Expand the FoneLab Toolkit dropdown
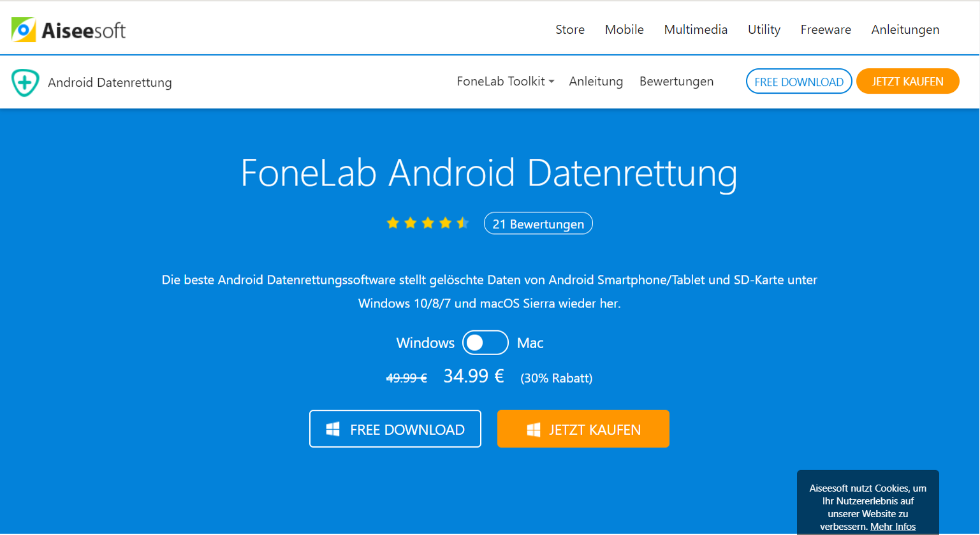Viewport: 980px width, 535px height. point(506,82)
